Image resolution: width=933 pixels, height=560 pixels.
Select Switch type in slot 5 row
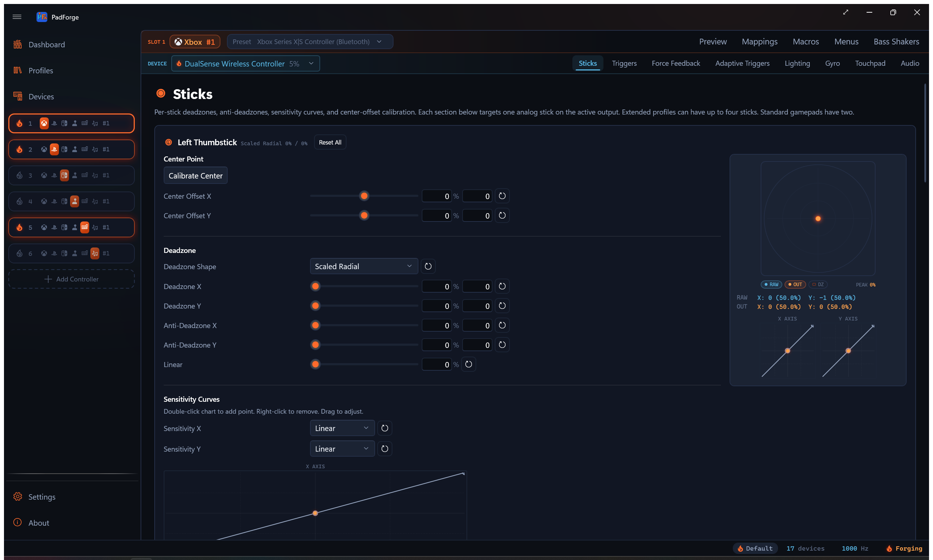[x=65, y=228]
